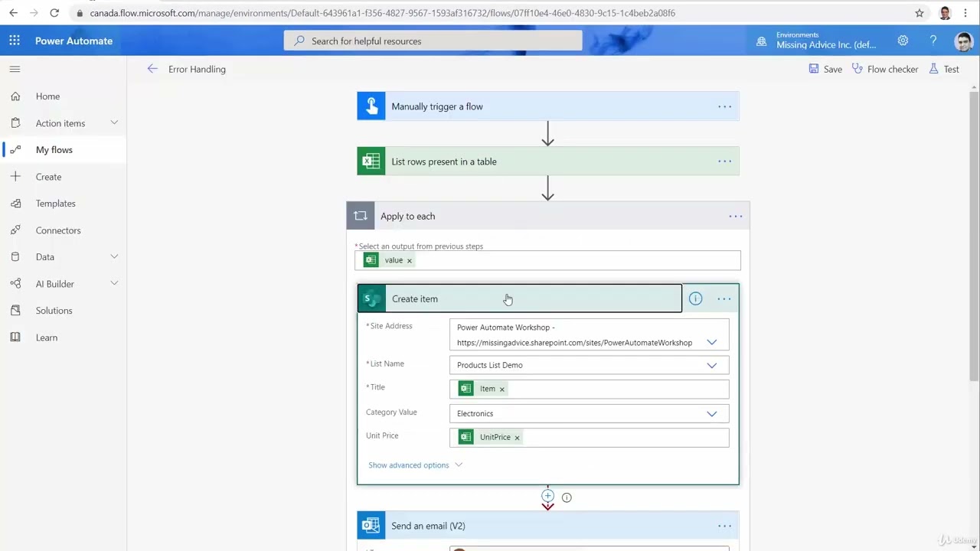Insert a new step with plus icon
This screenshot has width=980, height=551.
tap(547, 496)
